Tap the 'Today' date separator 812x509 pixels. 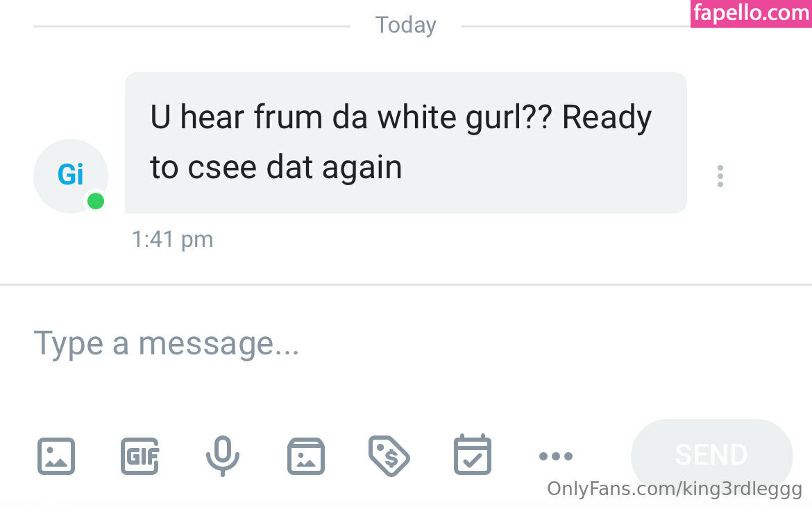point(406,26)
